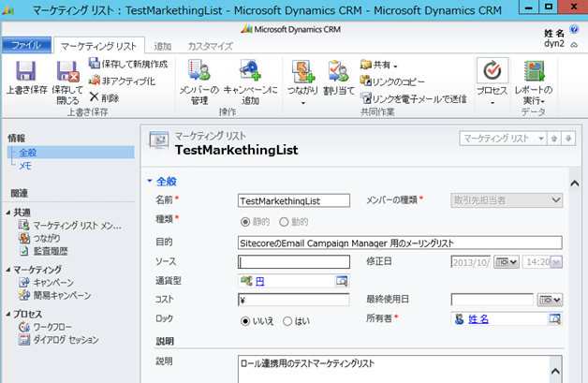The height and width of the screenshot is (383, 588).
Task: Click the 円 currency link
Action: 259,281
